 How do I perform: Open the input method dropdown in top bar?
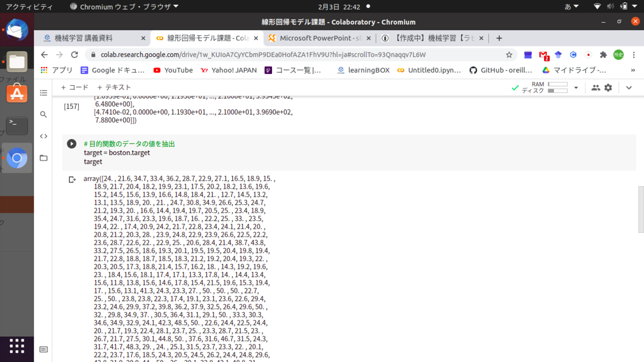pyautogui.click(x=572, y=7)
